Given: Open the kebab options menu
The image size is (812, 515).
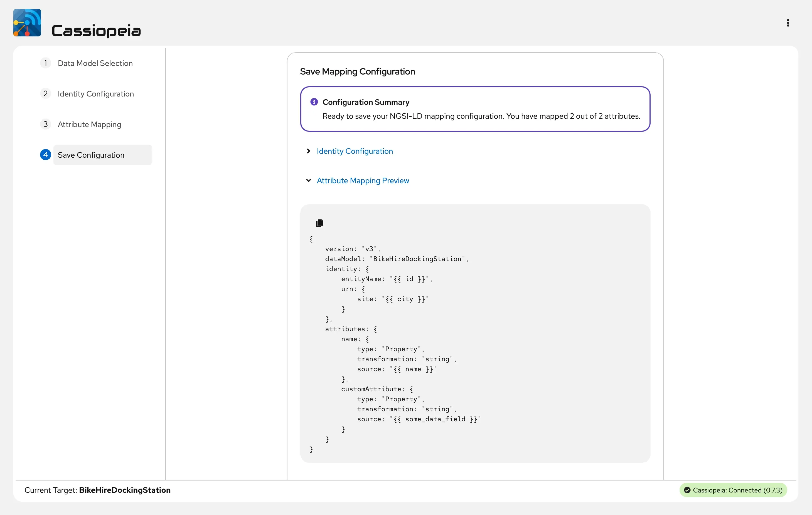Looking at the screenshot, I should (788, 23).
